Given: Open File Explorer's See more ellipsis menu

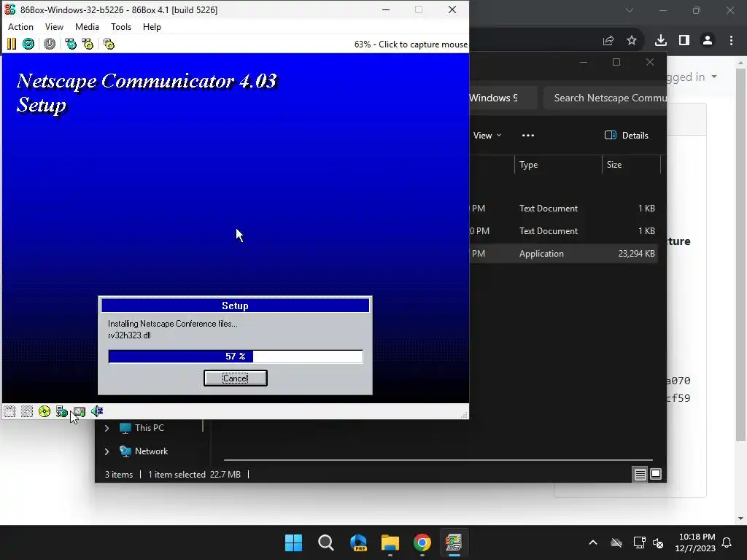Looking at the screenshot, I should 528,136.
